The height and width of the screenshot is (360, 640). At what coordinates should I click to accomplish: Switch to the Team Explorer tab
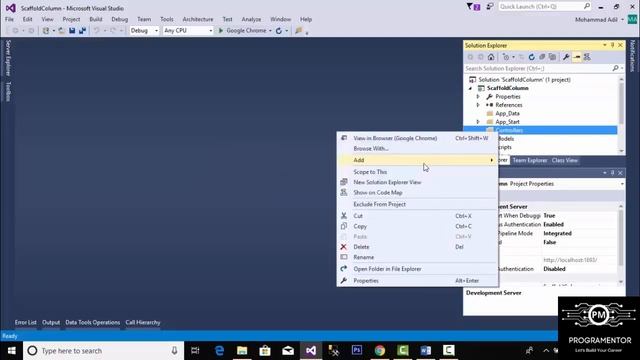pyautogui.click(x=530, y=160)
